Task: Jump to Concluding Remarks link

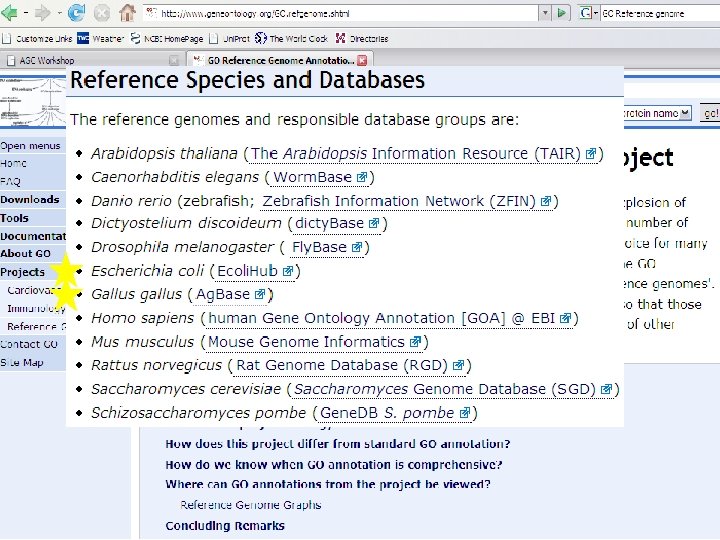Action: tap(225, 526)
